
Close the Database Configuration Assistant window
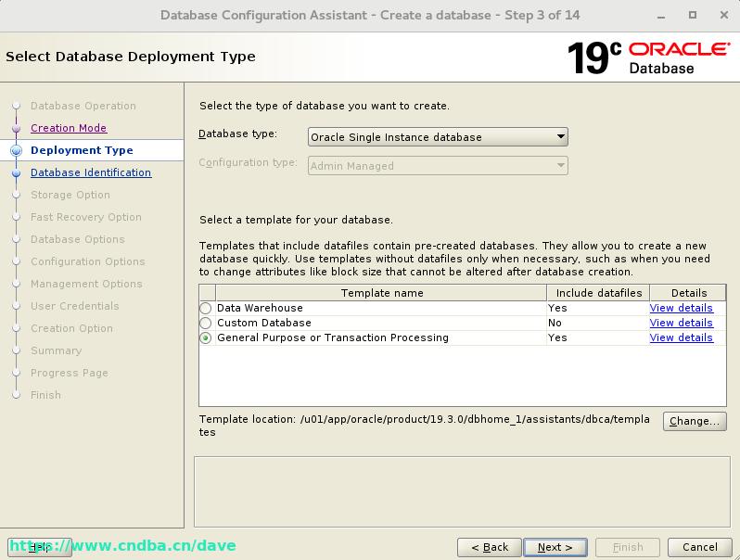pos(724,15)
